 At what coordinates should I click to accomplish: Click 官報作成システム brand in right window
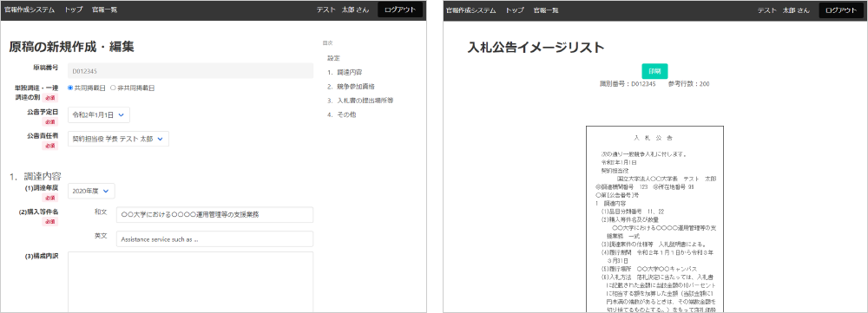(470, 10)
